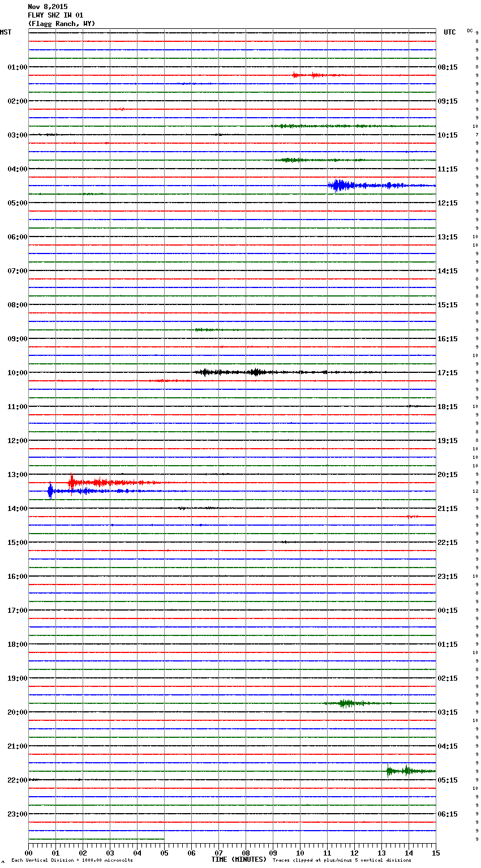Screen dimensions: 481x868
Task: Click the green seismic event just before 04:00 MST
Action: 291,160
